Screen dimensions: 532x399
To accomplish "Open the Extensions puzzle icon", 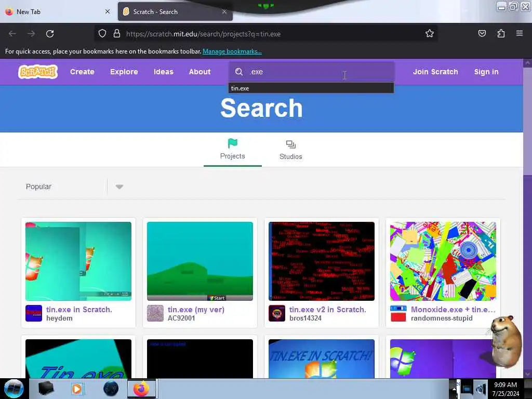I will (x=501, y=34).
